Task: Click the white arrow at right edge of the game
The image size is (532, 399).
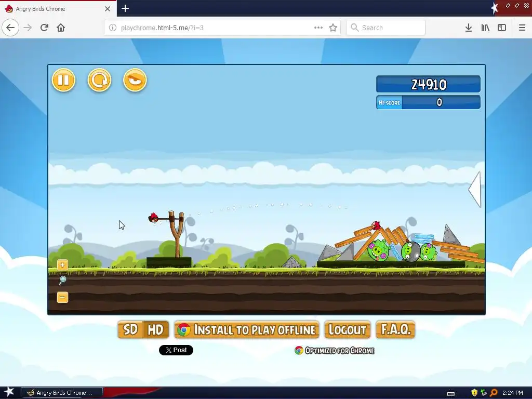Action: point(475,189)
